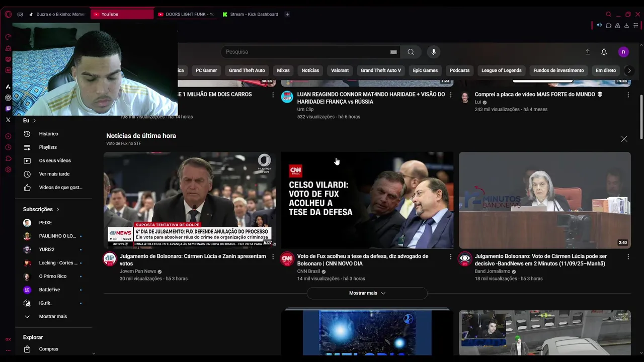Open X (Twitter) in Opera sidebar

8,120
